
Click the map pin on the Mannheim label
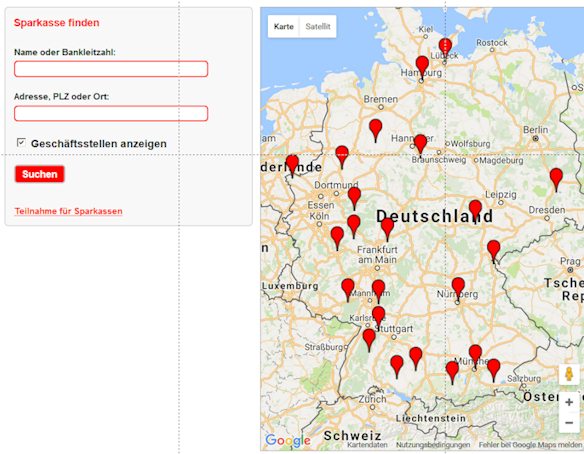click(378, 289)
